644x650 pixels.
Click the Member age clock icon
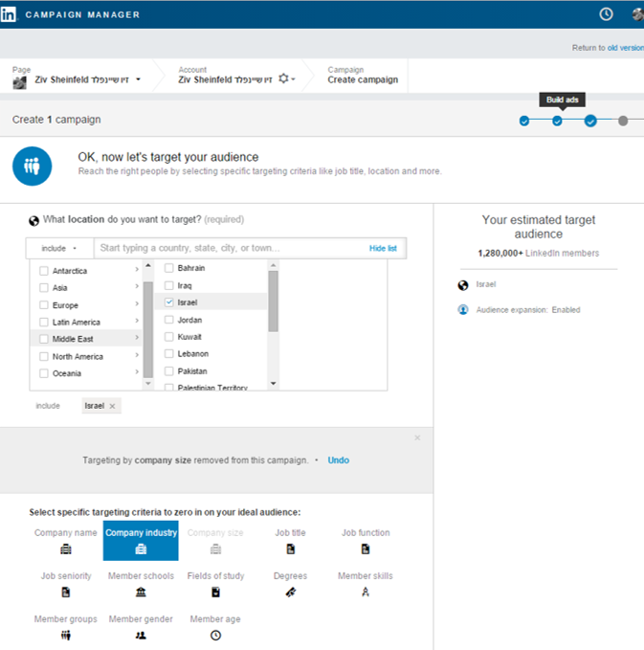[215, 635]
